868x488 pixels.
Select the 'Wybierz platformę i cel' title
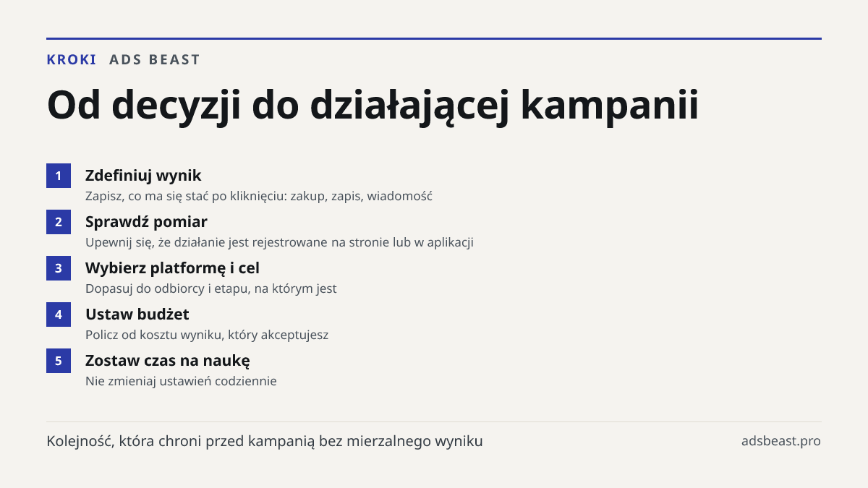coord(172,268)
